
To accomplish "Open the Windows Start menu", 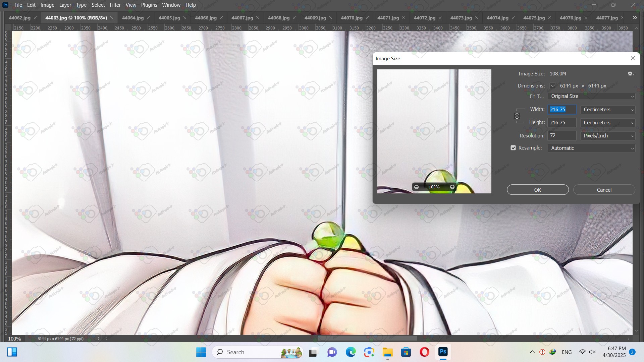I will pos(201,352).
